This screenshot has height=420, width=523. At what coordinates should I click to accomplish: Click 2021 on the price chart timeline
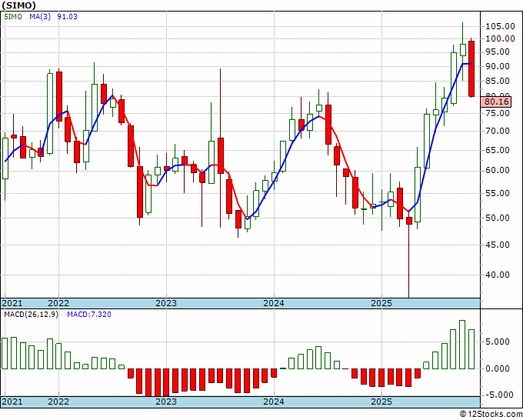(x=12, y=303)
